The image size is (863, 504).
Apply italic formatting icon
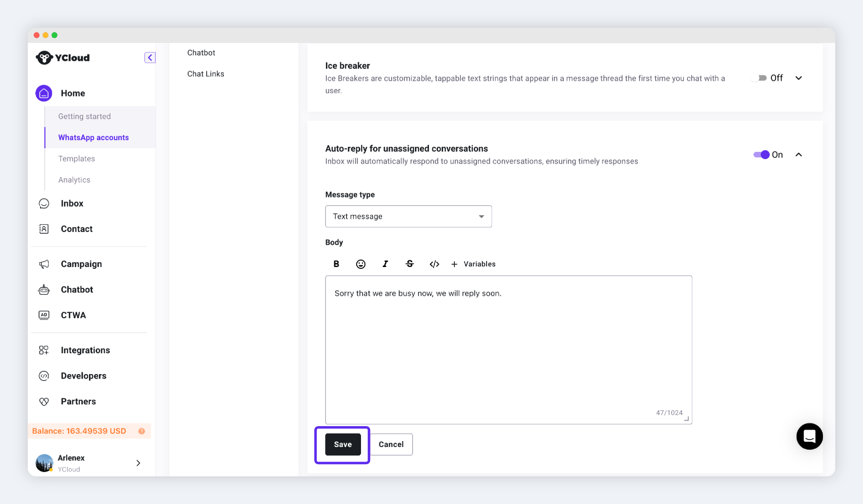385,264
